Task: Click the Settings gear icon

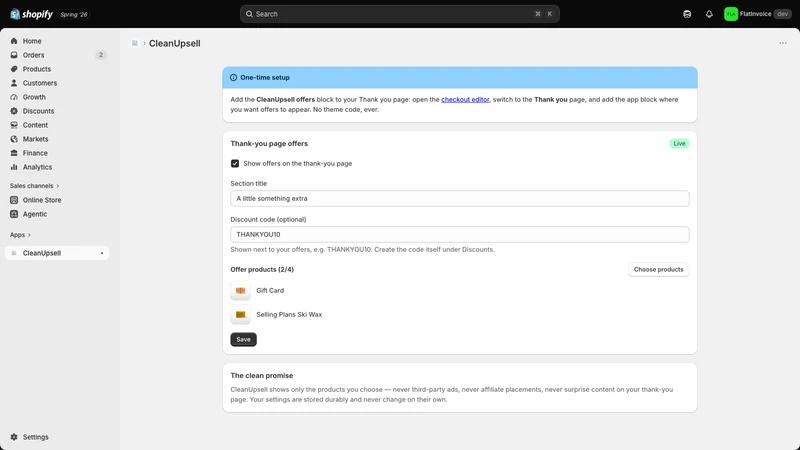Action: [14, 437]
